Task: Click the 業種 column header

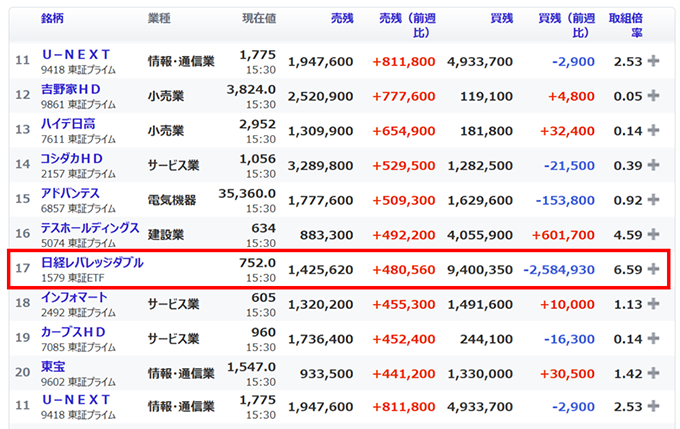Action: click(159, 18)
